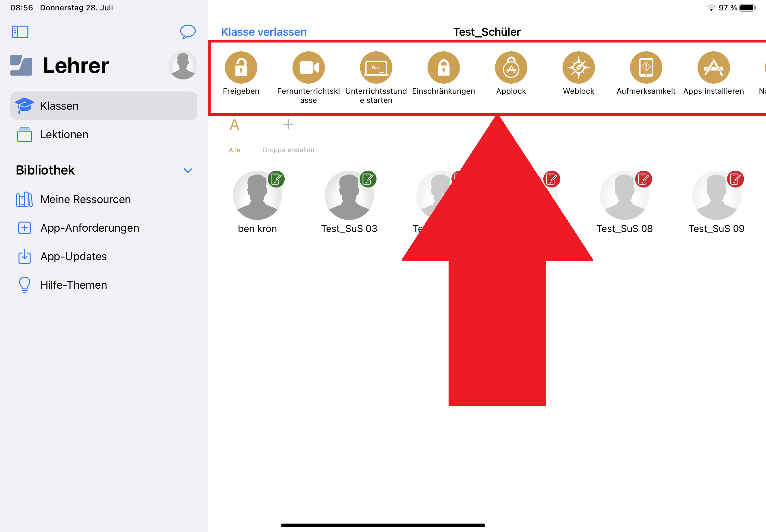Screen dimensions: 766x532
Task: Click the Klassen graduation cap icon
Action: [24, 106]
